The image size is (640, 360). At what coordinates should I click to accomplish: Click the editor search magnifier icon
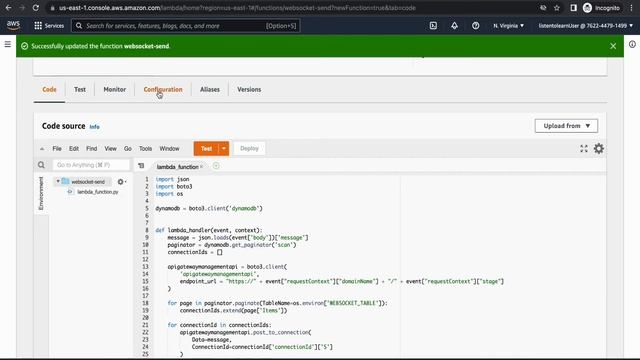point(41,165)
